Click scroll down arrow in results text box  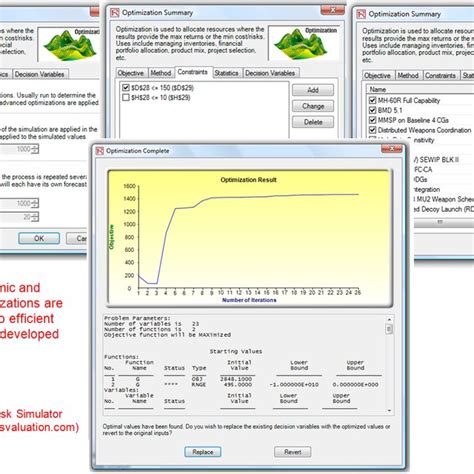[x=389, y=411]
